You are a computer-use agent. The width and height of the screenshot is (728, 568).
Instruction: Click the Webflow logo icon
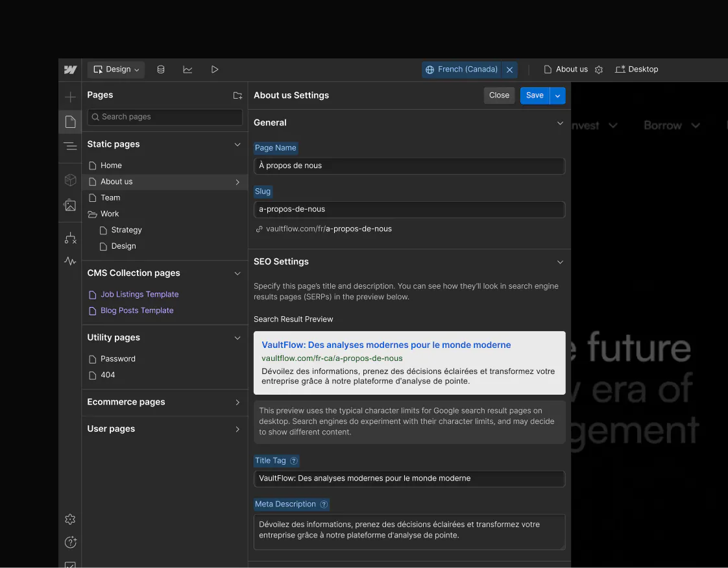[70, 69]
